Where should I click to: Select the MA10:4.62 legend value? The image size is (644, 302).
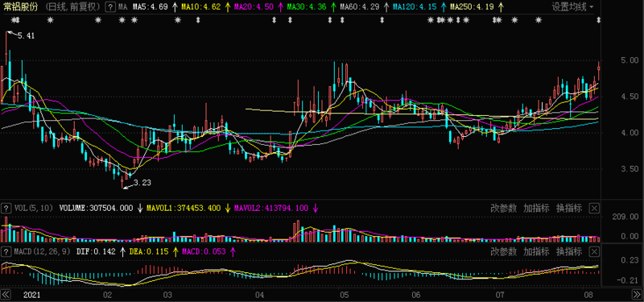(x=200, y=7)
